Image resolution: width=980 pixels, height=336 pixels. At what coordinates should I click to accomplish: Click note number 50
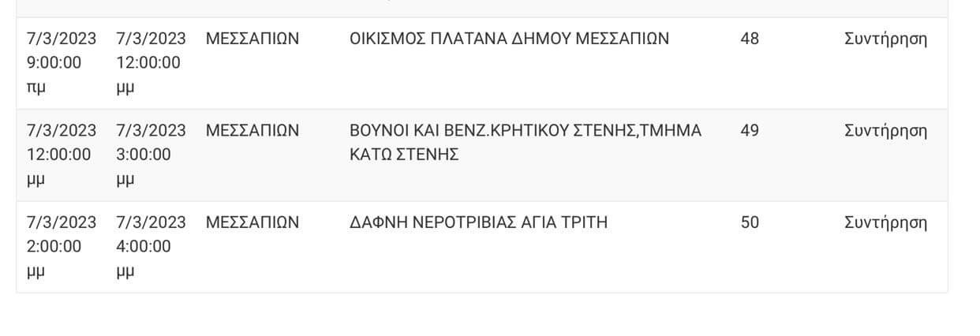[750, 222]
